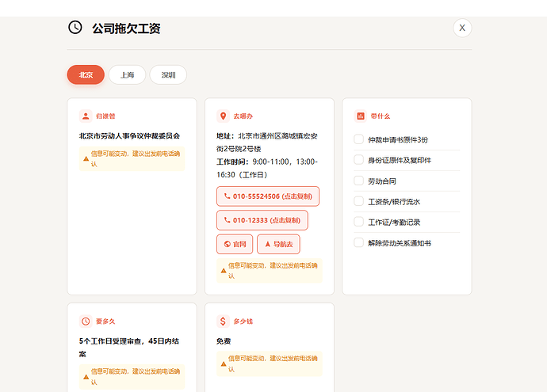Click the 多少钱 section label
Image resolution: width=547 pixels, height=392 pixels.
[x=243, y=322]
